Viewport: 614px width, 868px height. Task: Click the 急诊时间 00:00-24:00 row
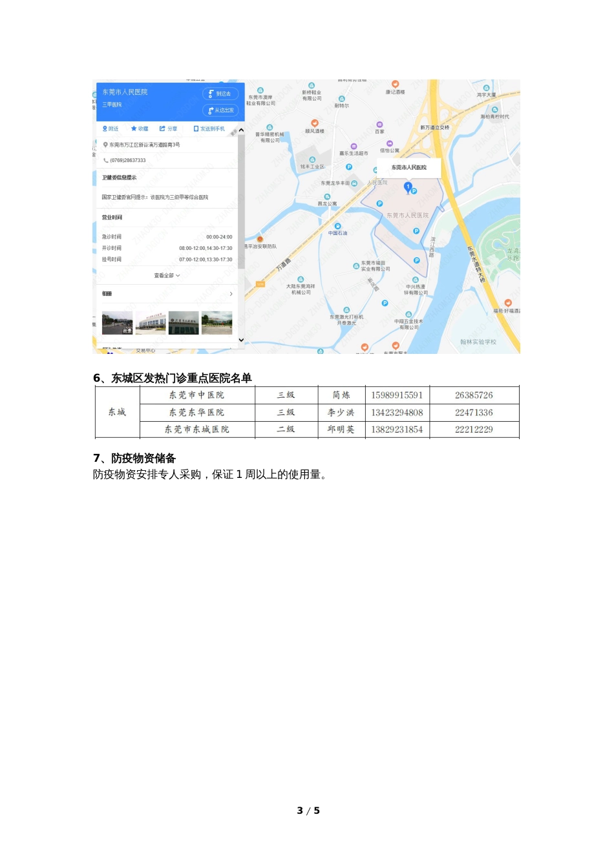click(167, 237)
